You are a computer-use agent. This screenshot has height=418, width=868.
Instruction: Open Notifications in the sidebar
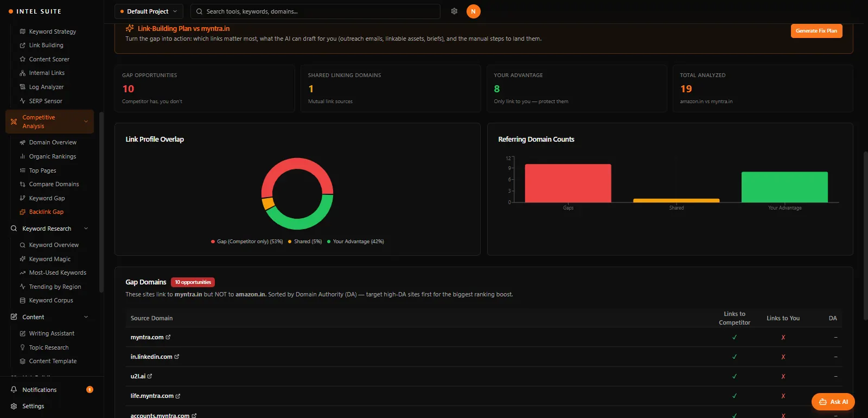(x=40, y=390)
